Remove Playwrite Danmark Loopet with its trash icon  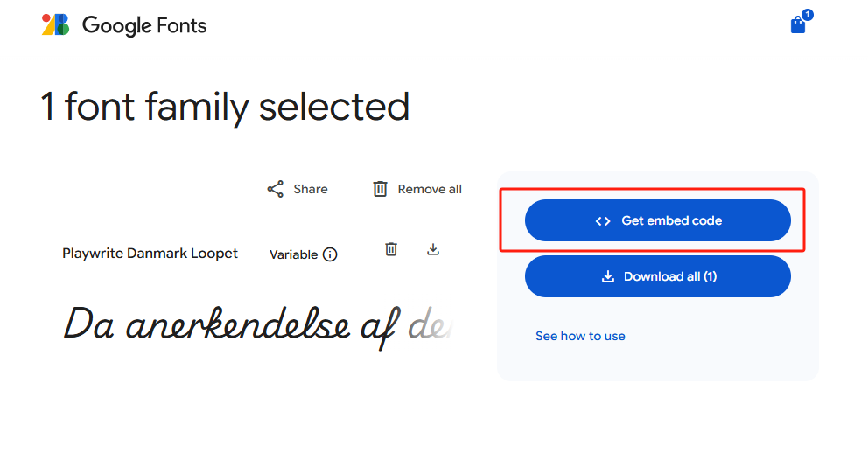[391, 249]
